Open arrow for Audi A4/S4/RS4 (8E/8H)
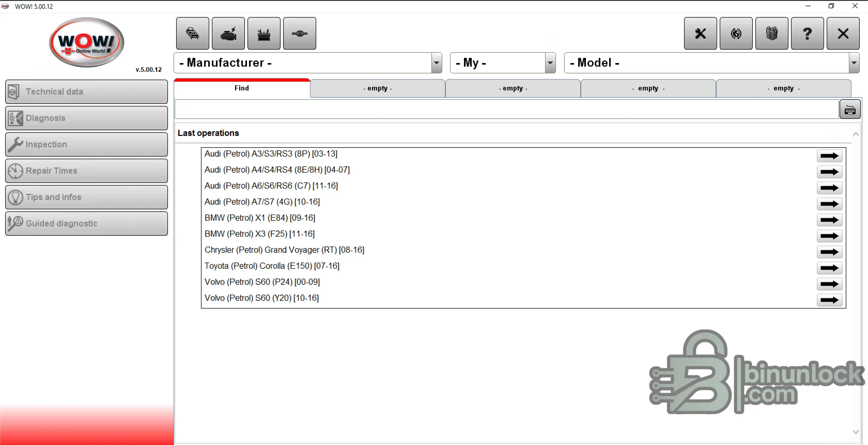Screen dimensions: 868x445 click(x=829, y=172)
